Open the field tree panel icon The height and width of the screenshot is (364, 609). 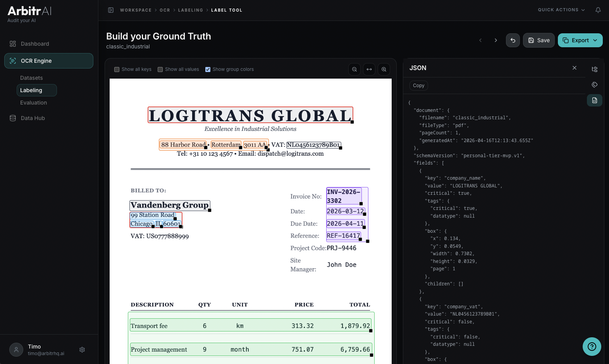[595, 69]
